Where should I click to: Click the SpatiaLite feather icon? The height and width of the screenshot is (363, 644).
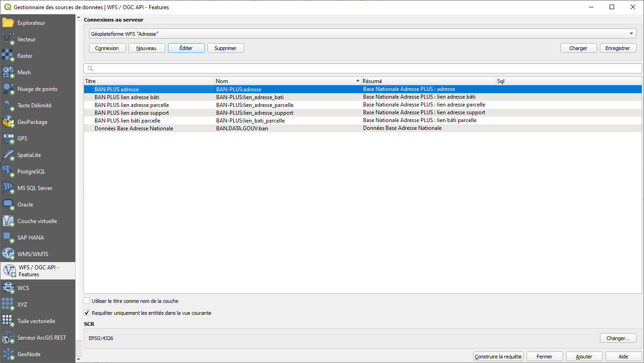[x=8, y=155]
